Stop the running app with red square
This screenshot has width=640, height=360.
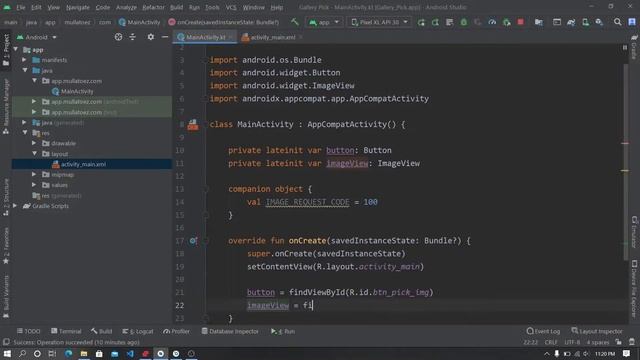520,22
